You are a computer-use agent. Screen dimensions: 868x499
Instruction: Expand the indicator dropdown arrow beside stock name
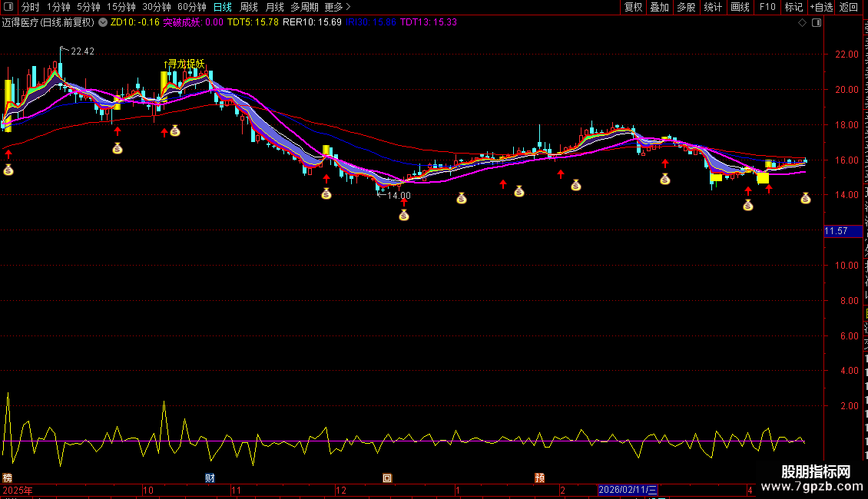click(103, 23)
